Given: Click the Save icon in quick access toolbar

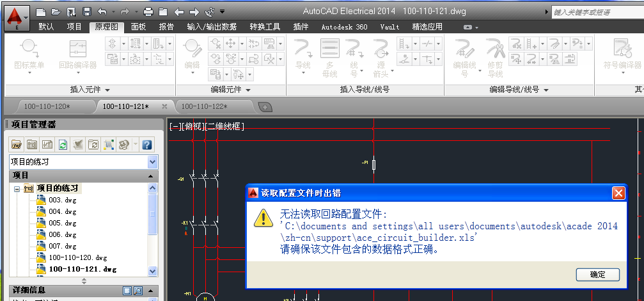Looking at the screenshot, I should (x=71, y=12).
